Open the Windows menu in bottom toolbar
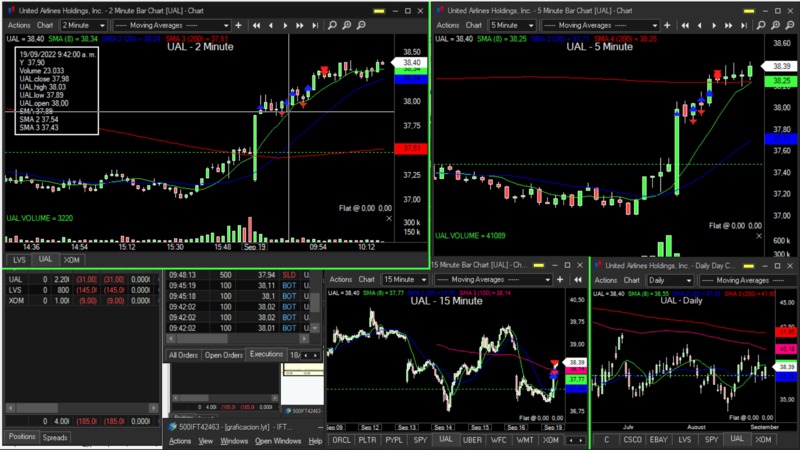Image resolution: width=800 pixels, height=450 pixels. 234,441
